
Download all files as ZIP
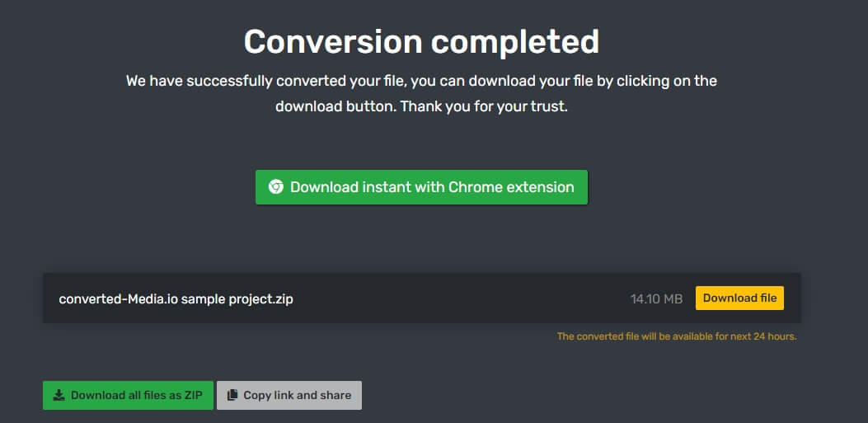tap(128, 395)
